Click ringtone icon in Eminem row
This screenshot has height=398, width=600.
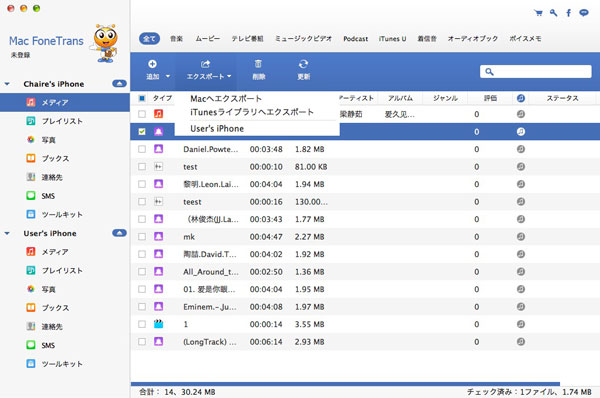coord(520,307)
